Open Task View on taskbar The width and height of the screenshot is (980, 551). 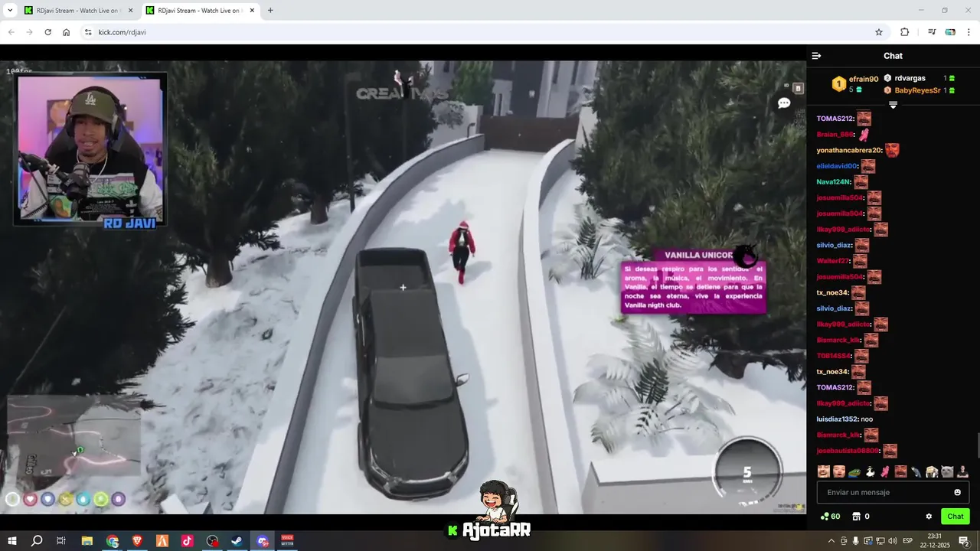61,541
